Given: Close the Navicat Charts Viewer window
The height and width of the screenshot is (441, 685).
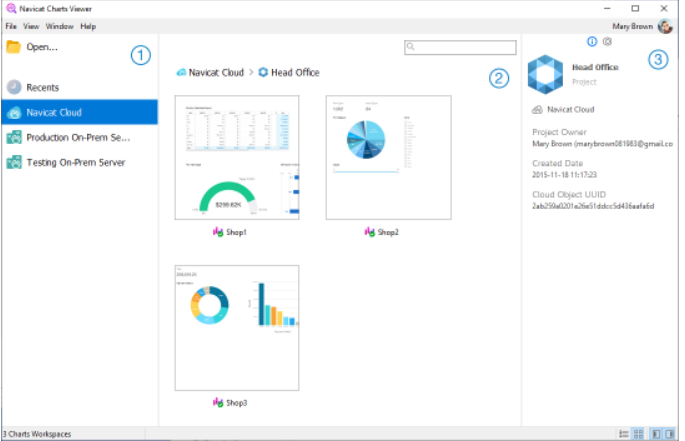Looking at the screenshot, I should [664, 8].
